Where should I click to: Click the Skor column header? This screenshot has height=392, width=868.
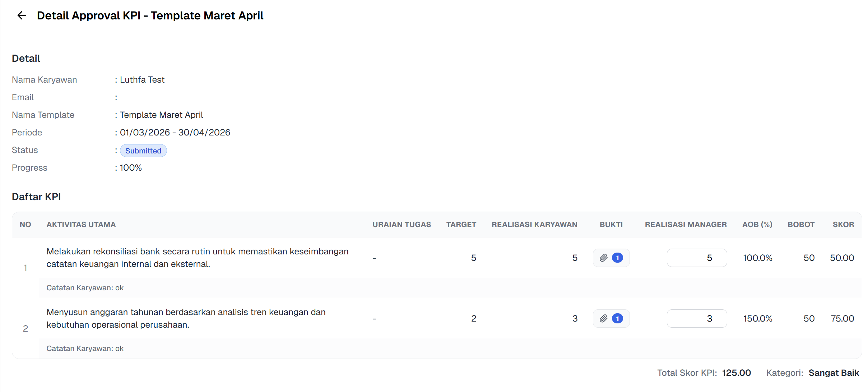(843, 225)
